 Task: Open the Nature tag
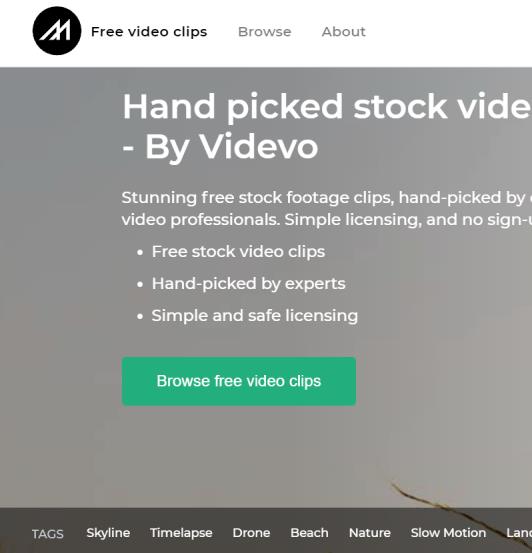pos(370,533)
